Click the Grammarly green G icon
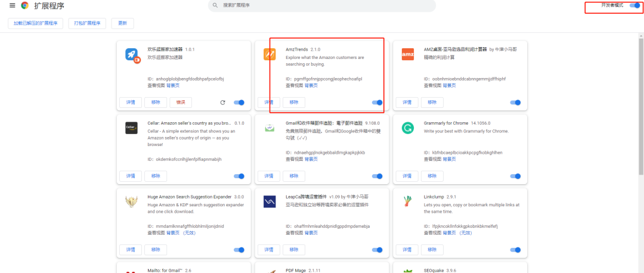644x273 pixels. pyautogui.click(x=408, y=128)
